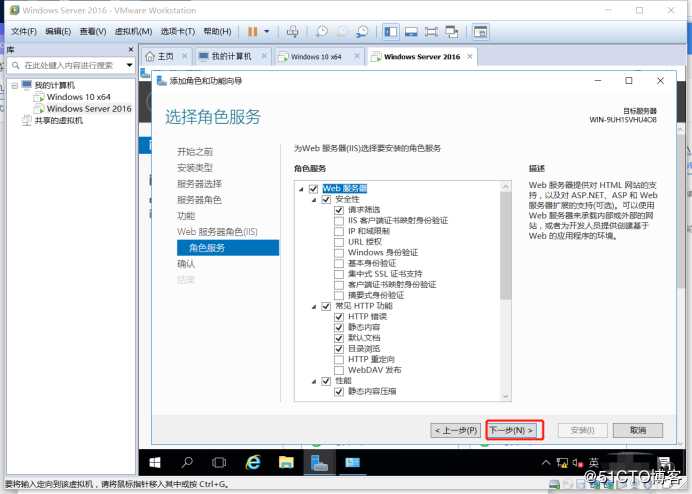Check the WebDAV 发布 checkbox
This screenshot has height=494, width=692.
point(339,370)
